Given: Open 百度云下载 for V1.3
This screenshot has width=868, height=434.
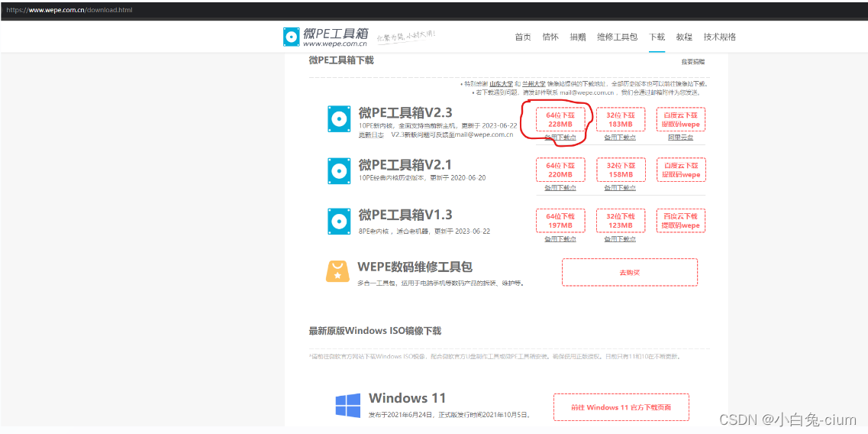Looking at the screenshot, I should pos(681,221).
